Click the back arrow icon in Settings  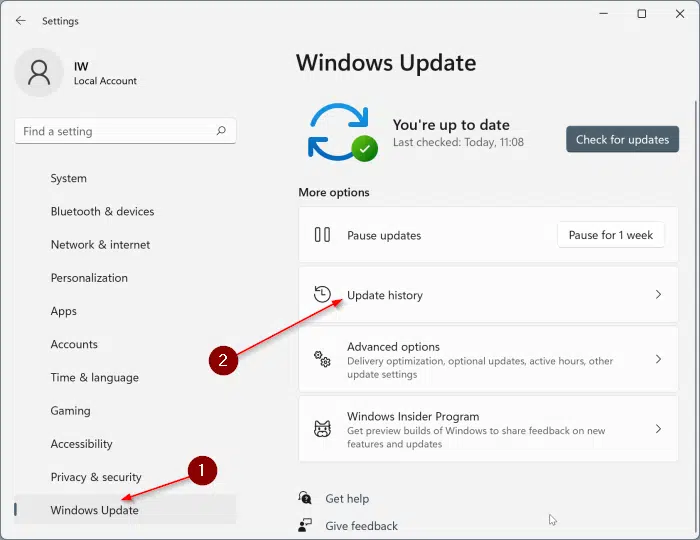click(21, 21)
